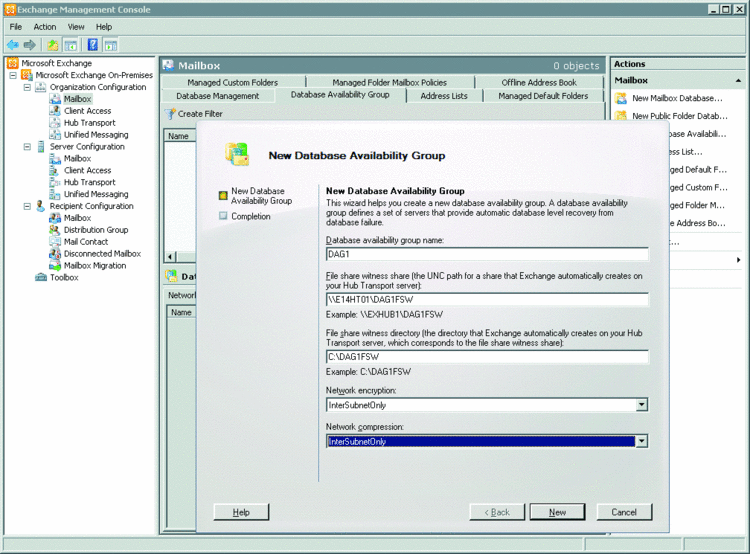Click the Toolbox icon in the tree

coord(41,277)
